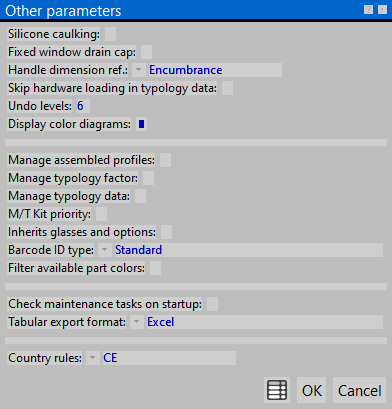Screen dimensions: 392x409
Task: Click the 'Undo levels:' label
Action: 40,106
